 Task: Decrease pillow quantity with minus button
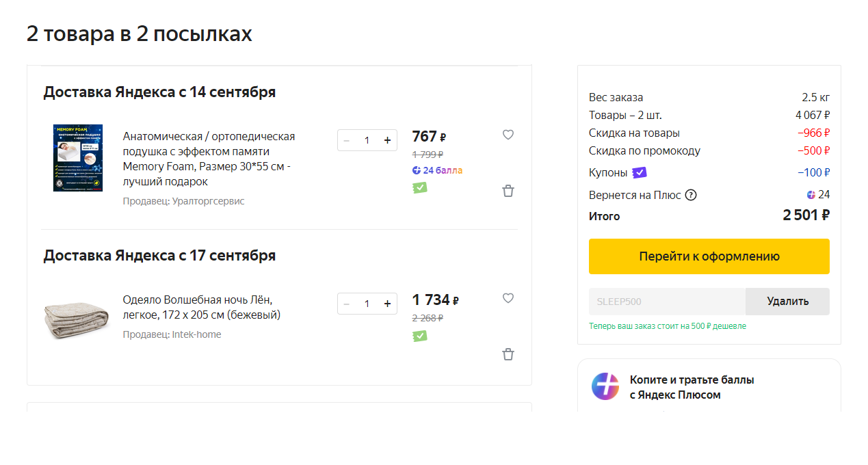pos(347,140)
